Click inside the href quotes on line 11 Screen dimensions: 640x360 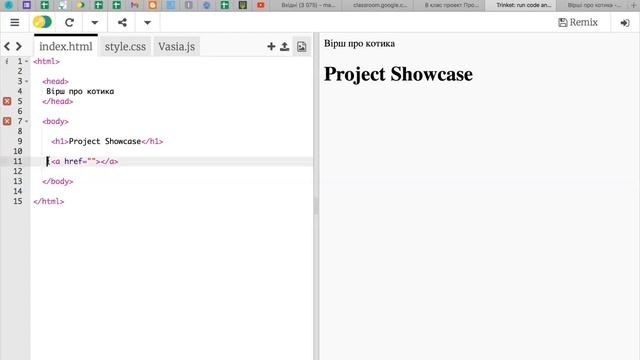click(x=91, y=161)
